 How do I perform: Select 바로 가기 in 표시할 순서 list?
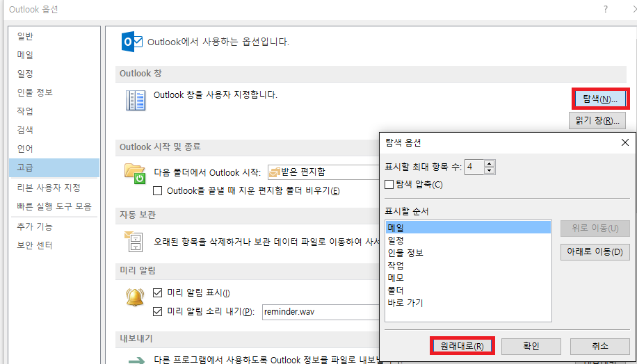[x=468, y=303]
